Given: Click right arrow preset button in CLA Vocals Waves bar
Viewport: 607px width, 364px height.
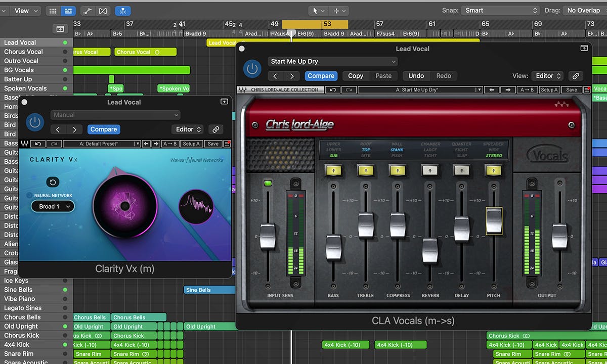Looking at the screenshot, I should pos(508,89).
